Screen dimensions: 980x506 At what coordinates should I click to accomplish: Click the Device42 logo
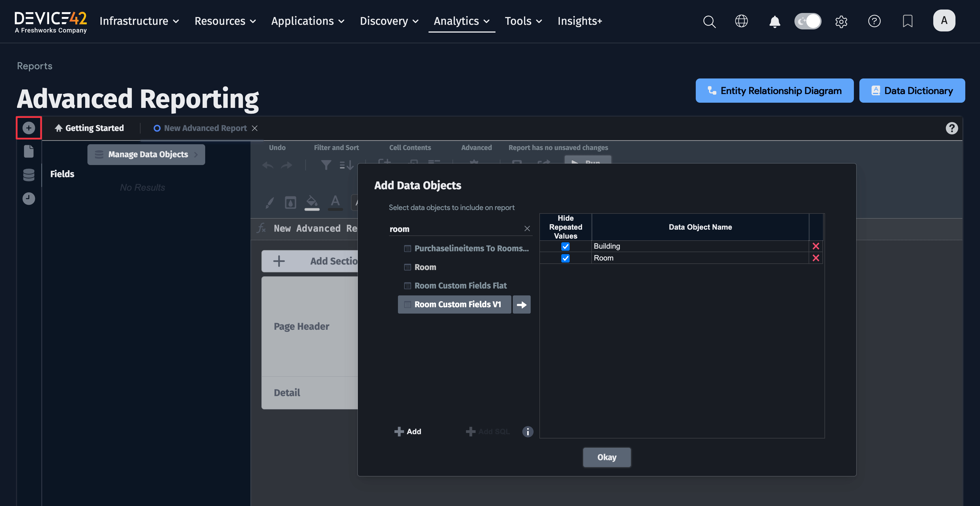51,22
